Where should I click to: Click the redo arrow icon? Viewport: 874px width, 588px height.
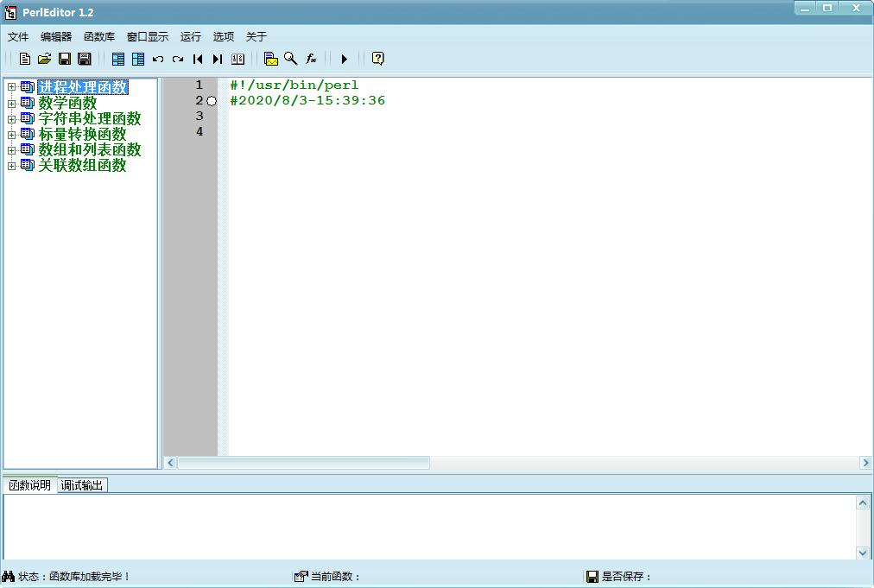(x=178, y=59)
